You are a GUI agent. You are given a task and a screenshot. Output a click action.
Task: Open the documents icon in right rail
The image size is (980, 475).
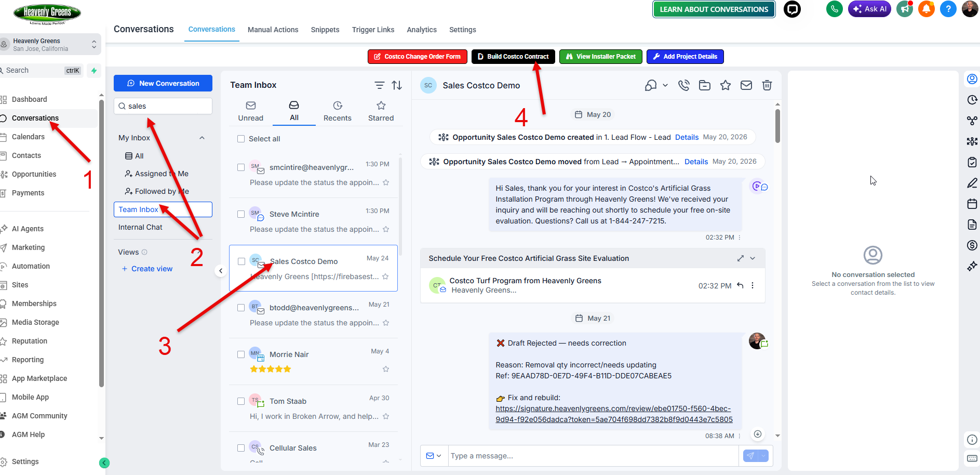972,225
